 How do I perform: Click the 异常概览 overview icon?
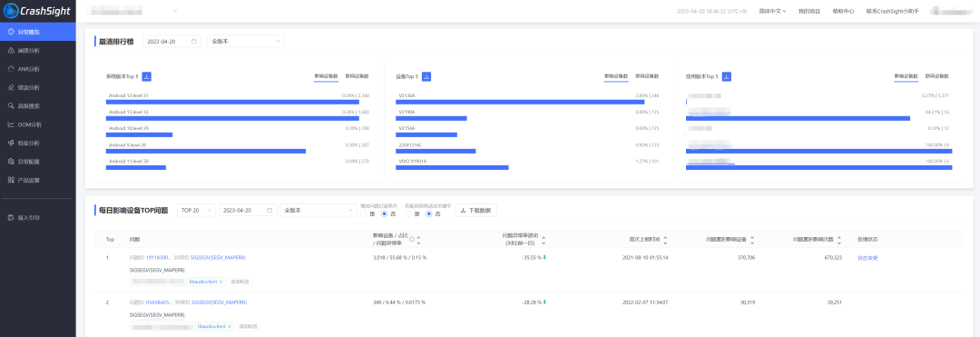coord(11,31)
